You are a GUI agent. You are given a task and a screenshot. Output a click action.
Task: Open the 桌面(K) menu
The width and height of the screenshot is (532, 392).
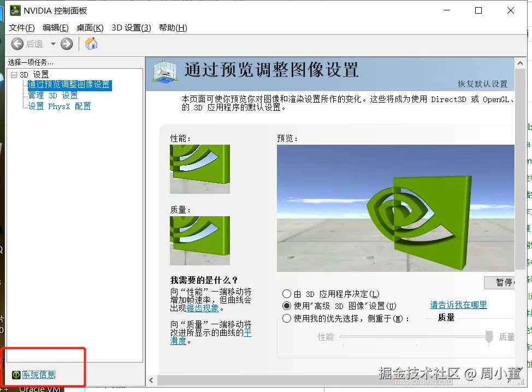click(90, 28)
